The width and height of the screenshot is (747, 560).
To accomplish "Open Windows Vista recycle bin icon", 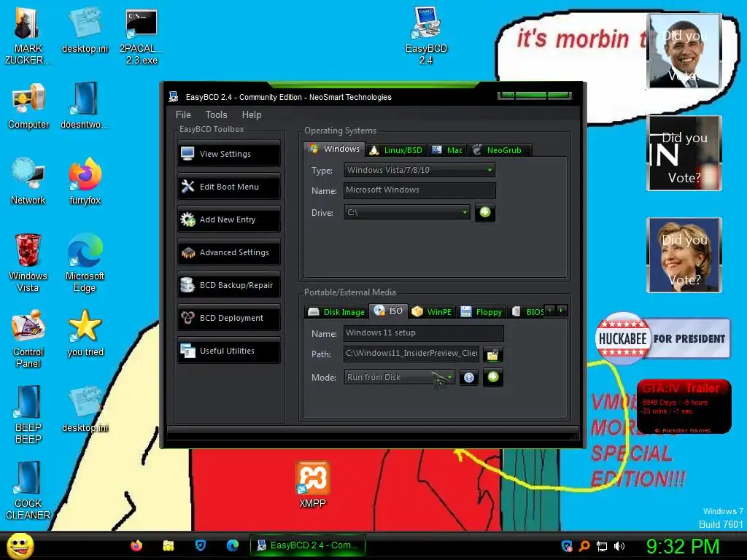I will 28,262.
